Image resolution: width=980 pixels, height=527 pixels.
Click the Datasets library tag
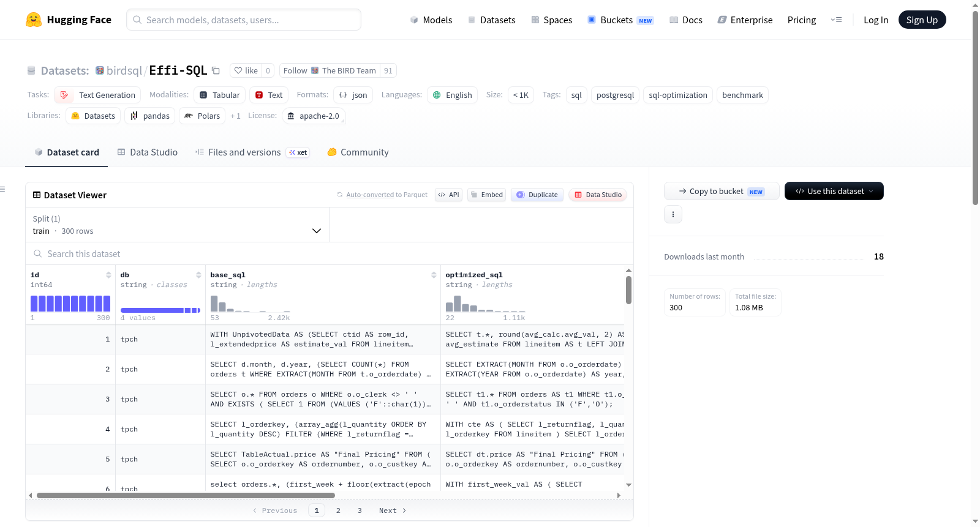[x=93, y=116]
